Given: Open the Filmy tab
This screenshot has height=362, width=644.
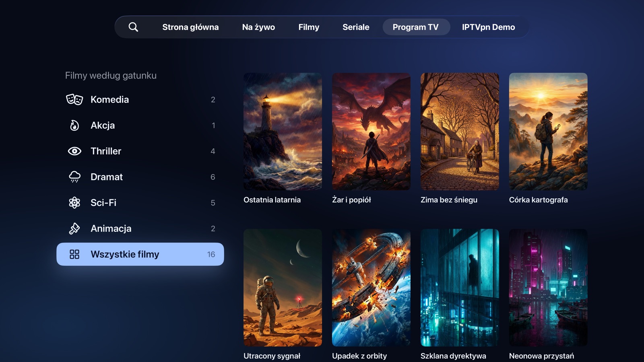Looking at the screenshot, I should (309, 27).
